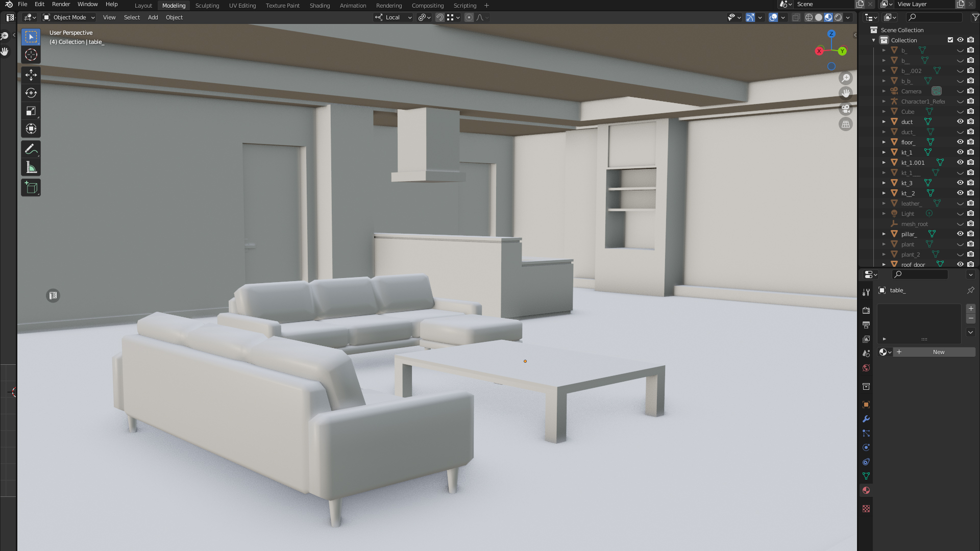Open the Object Mode dropdown
Screen dimensions: 980x551
pos(69,17)
